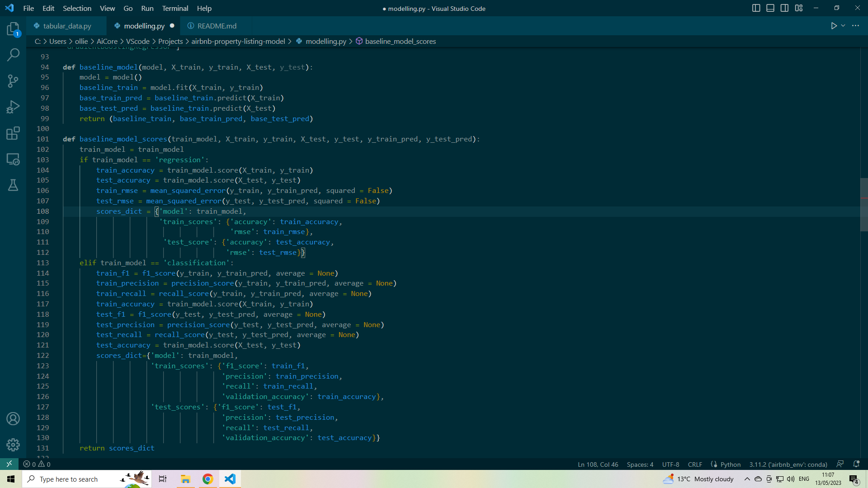The image size is (868, 488).
Task: Switch to the README.md tab
Action: point(216,26)
